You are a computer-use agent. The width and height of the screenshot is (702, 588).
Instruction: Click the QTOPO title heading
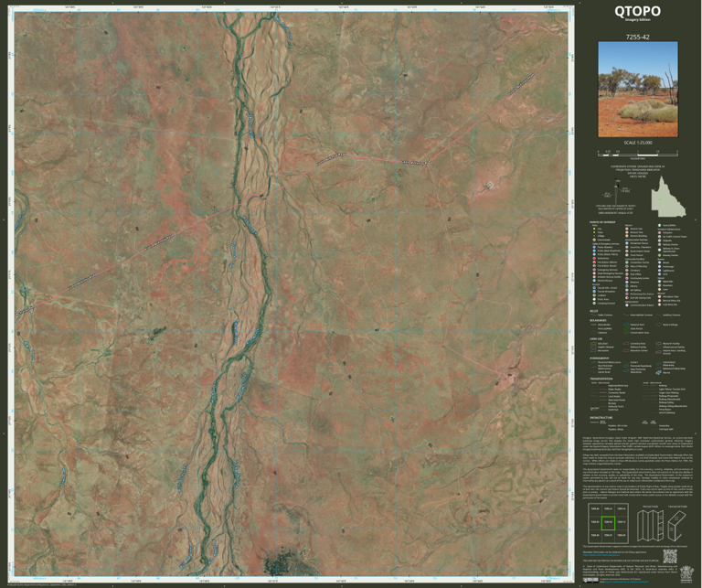(637, 11)
